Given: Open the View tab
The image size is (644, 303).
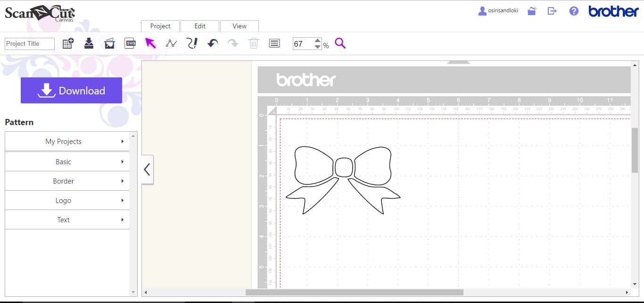Looking at the screenshot, I should click(x=239, y=26).
